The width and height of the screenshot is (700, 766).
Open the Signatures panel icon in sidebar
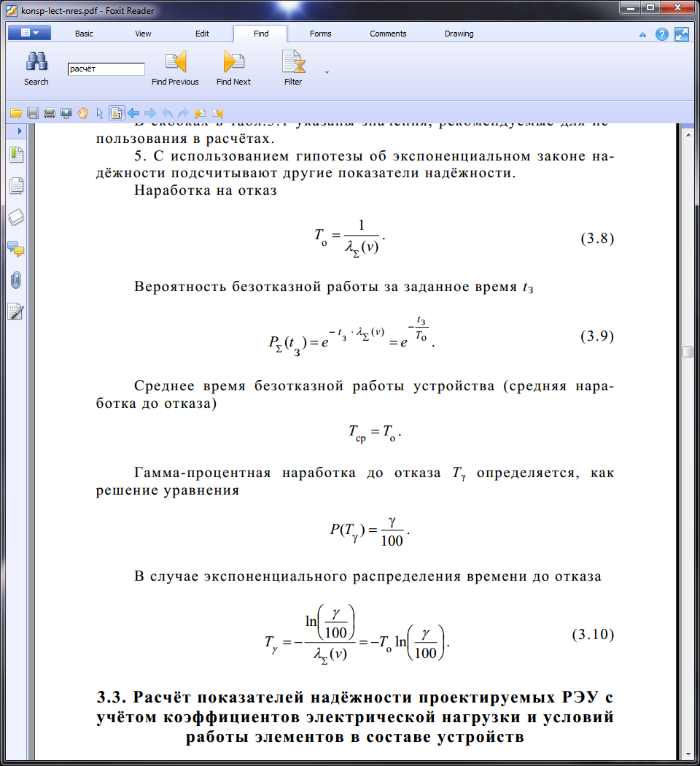16,312
